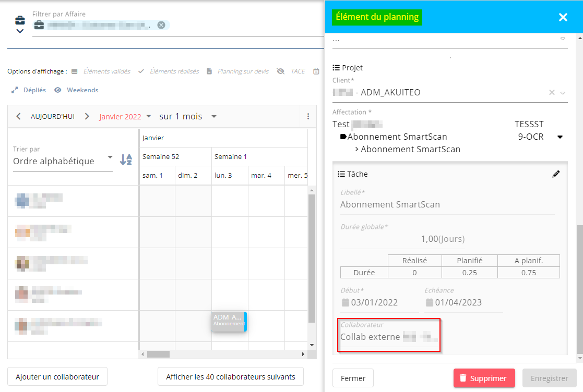Open the calendar three-dots options menu
The width and height of the screenshot is (583, 392).
click(x=308, y=116)
